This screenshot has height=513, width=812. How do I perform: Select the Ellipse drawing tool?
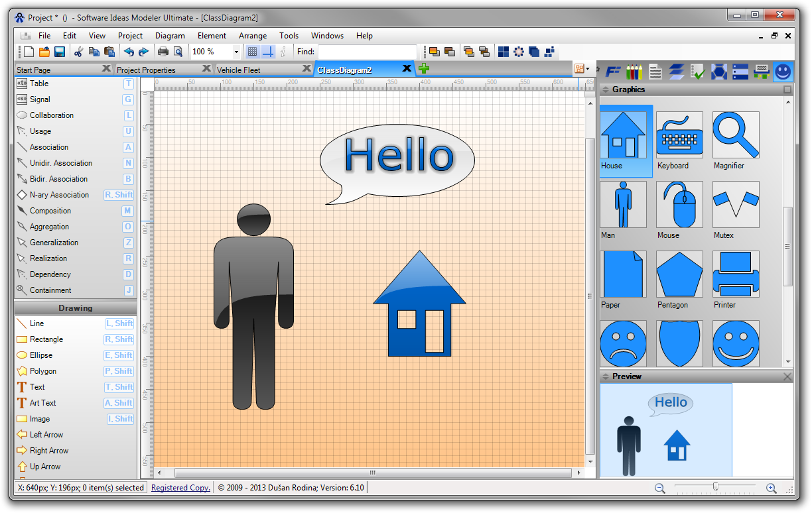click(74, 355)
